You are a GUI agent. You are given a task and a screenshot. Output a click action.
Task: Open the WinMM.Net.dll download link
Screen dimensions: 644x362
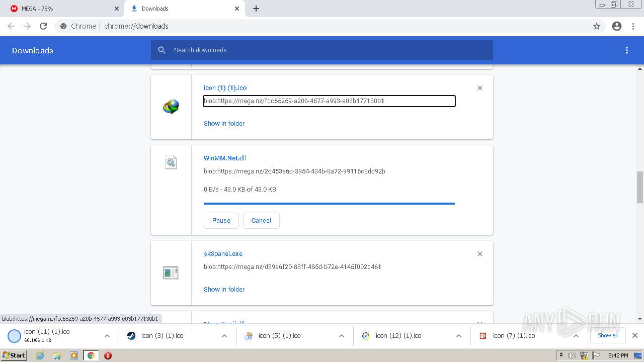[x=224, y=158]
